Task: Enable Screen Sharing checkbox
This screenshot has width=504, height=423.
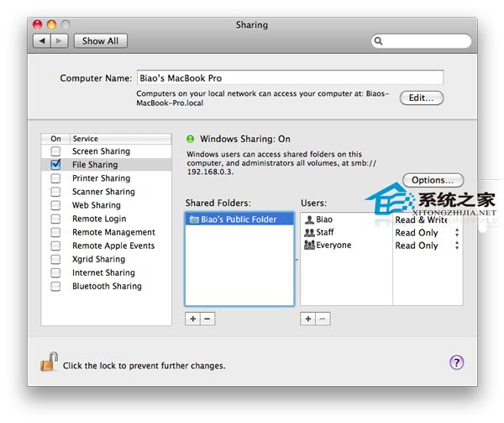Action: 55,151
